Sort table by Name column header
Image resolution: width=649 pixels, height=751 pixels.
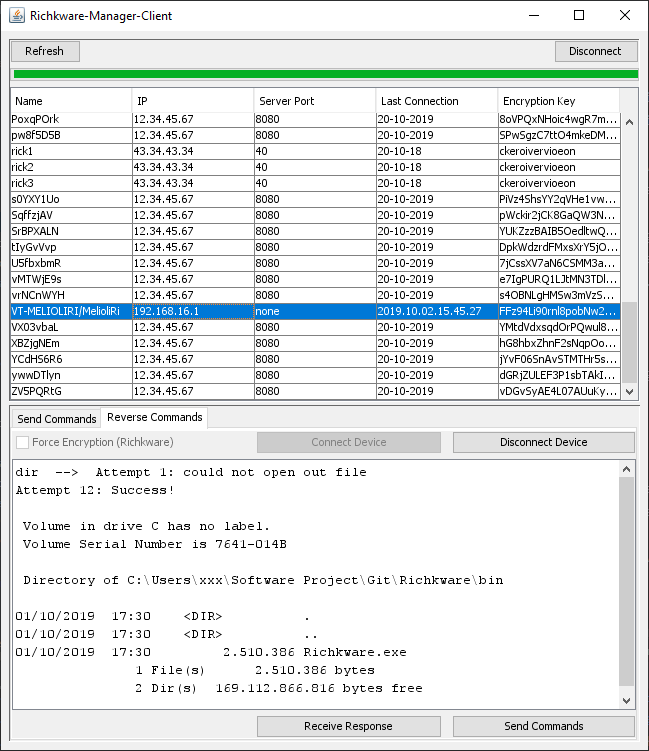point(71,101)
